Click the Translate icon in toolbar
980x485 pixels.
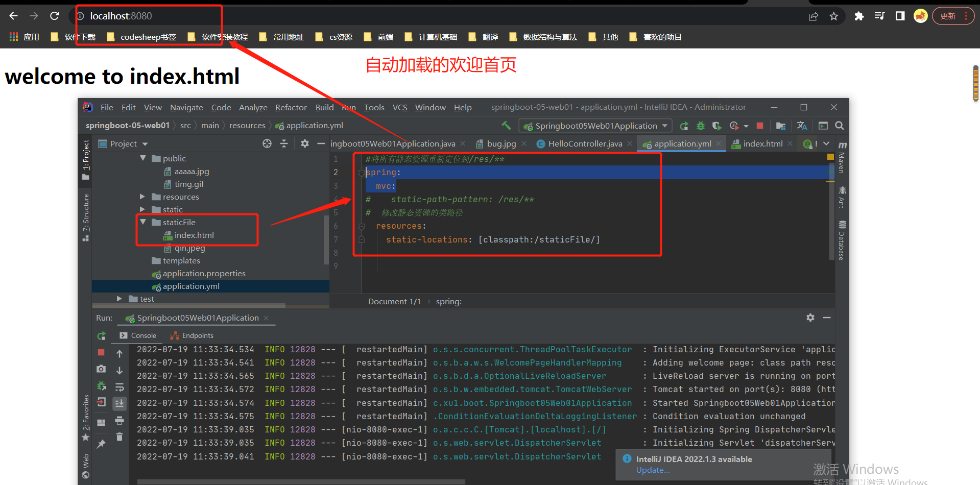pos(802,126)
